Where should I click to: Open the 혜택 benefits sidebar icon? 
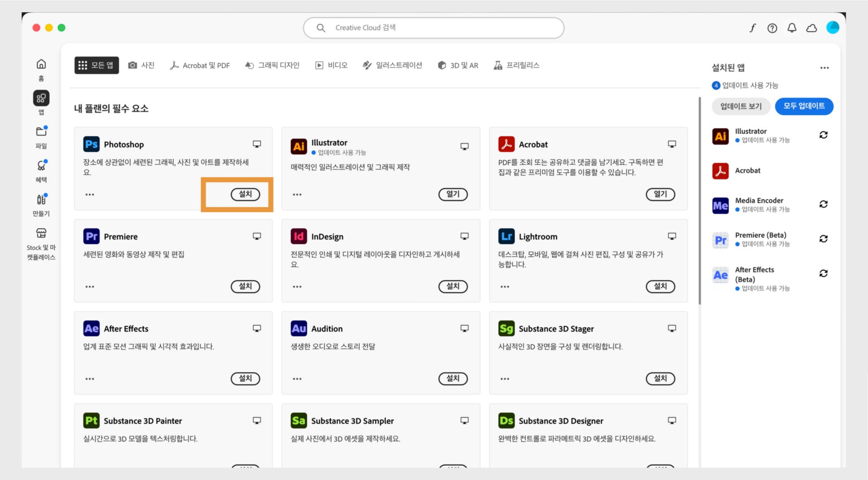pos(41,165)
